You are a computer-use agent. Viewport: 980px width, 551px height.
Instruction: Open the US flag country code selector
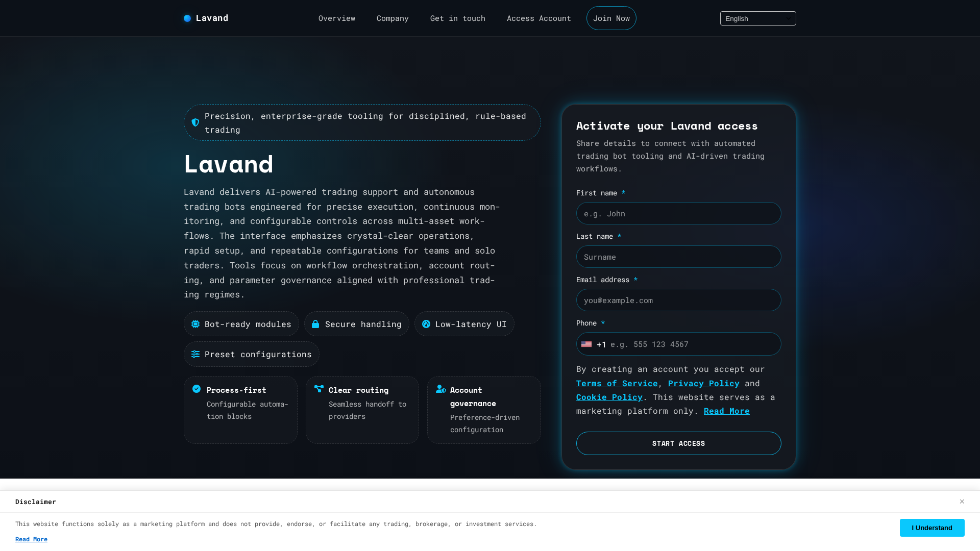click(586, 344)
